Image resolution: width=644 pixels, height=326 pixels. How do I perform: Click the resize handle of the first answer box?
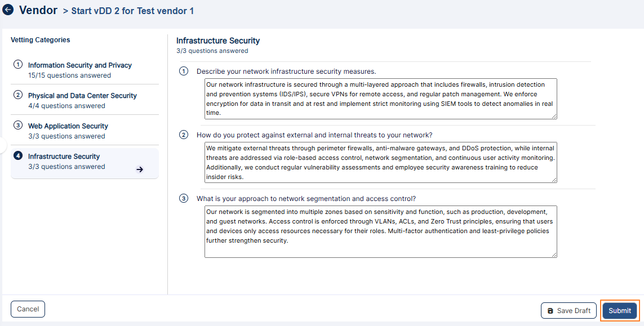pyautogui.click(x=554, y=117)
